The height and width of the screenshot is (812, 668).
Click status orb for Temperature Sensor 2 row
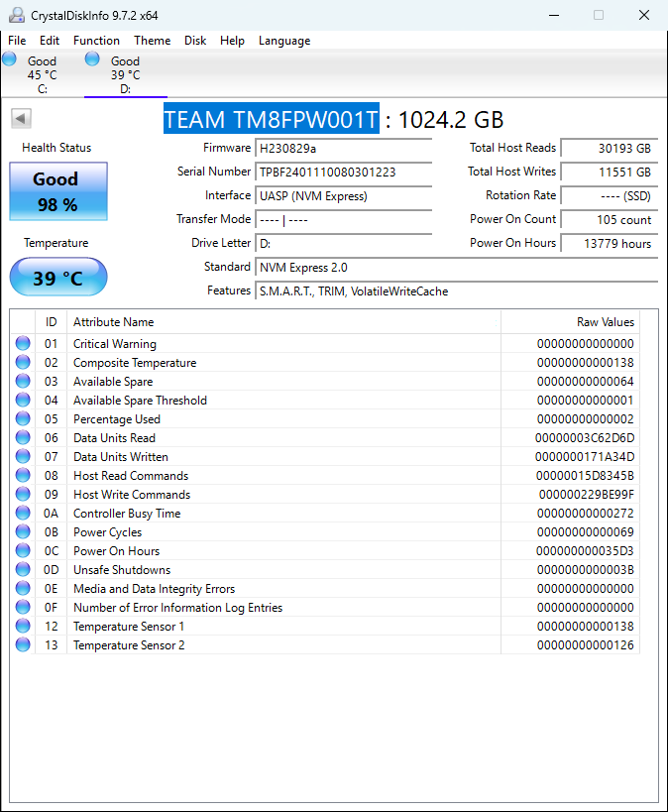23,644
